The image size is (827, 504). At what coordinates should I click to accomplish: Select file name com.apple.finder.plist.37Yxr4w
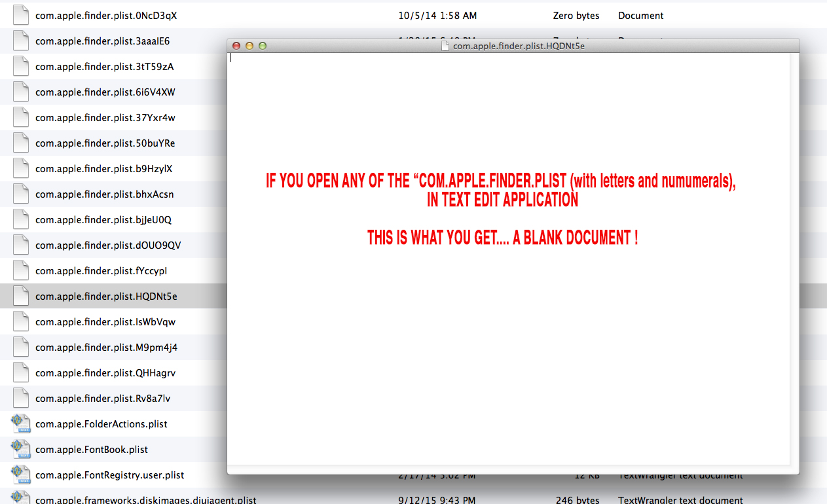click(105, 118)
